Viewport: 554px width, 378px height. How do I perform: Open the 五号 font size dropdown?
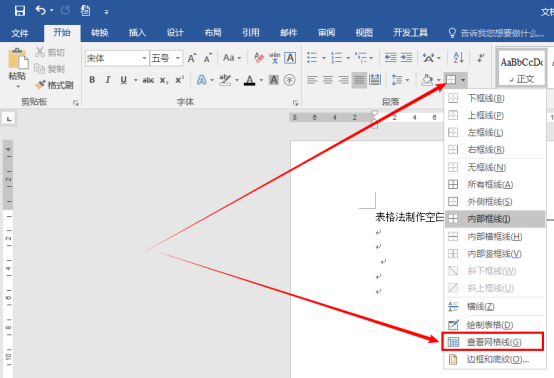[x=178, y=58]
